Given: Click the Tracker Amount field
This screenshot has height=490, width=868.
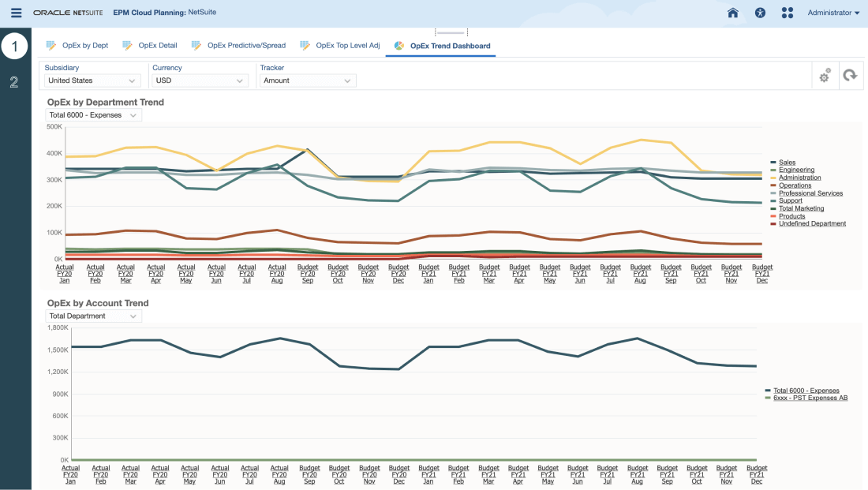Looking at the screenshot, I should [307, 80].
